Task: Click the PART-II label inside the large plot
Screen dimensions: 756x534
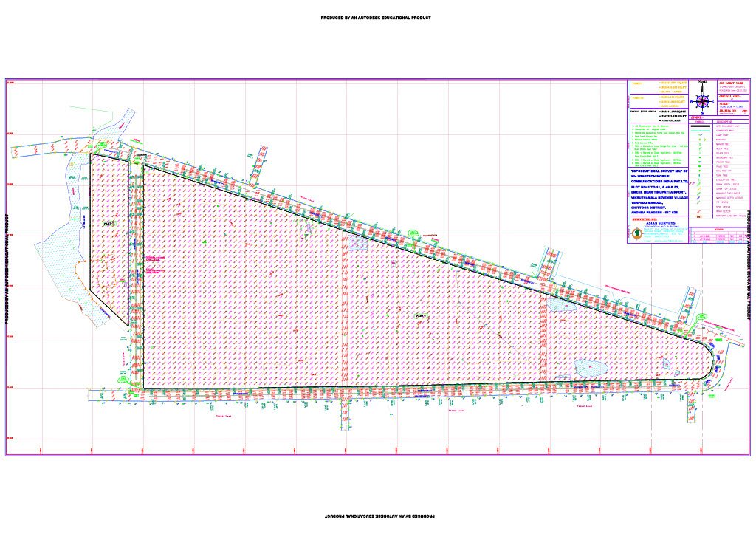Action: [x=421, y=315]
